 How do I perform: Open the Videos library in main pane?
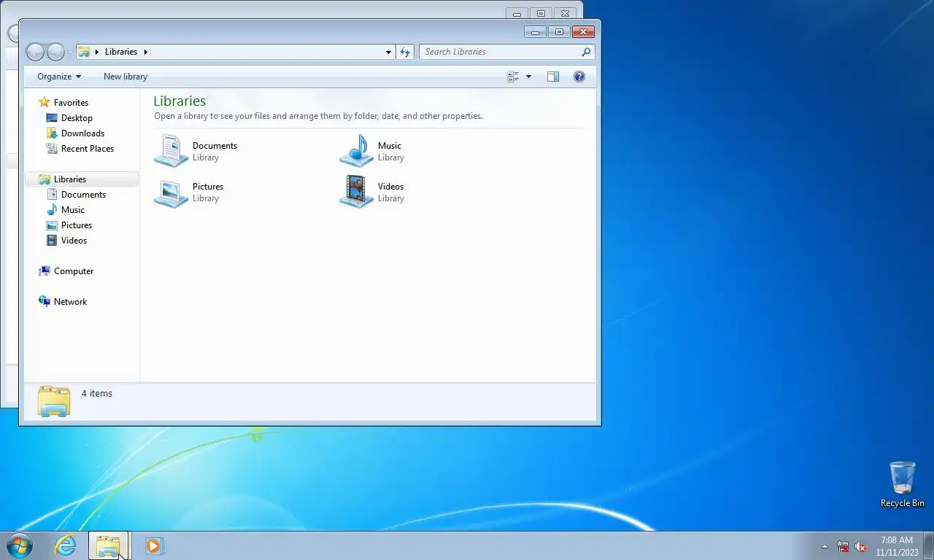click(x=372, y=192)
